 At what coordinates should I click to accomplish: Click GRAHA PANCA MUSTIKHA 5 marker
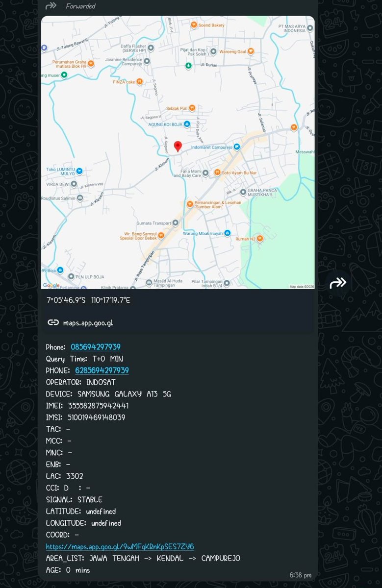tap(243, 191)
